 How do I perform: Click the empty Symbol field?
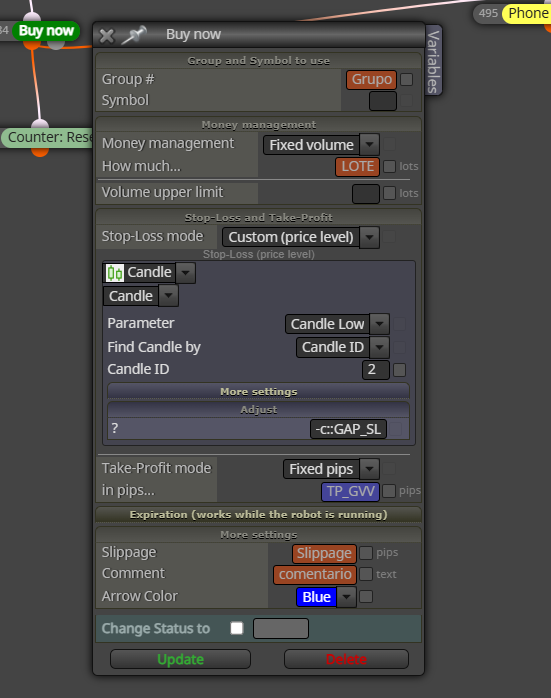[383, 101]
